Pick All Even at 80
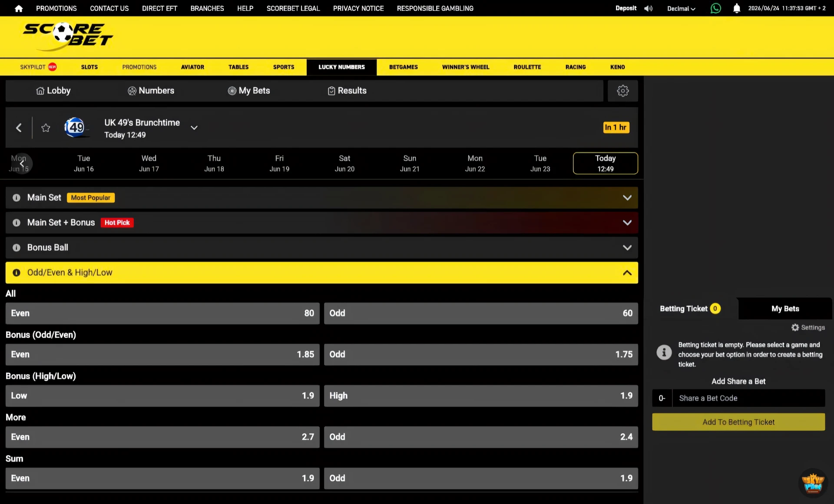The width and height of the screenshot is (834, 504). click(x=162, y=313)
